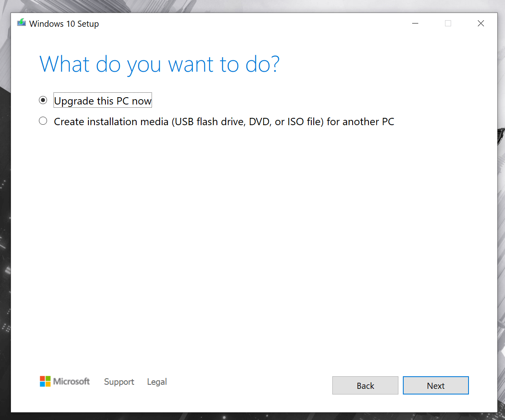Click the Windows 10 Setup title bar icon
This screenshot has height=420, width=505.
point(21,23)
